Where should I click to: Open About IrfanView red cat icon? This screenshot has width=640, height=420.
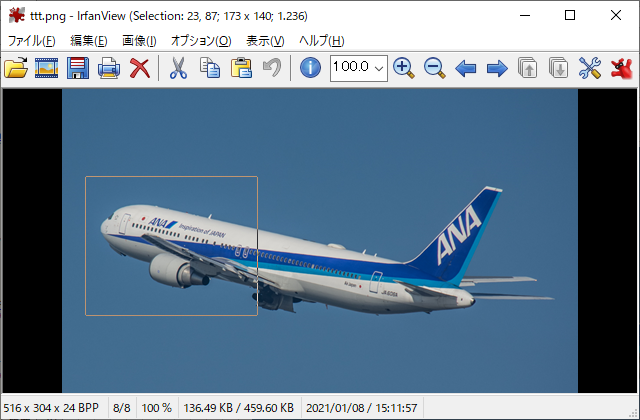(621, 68)
